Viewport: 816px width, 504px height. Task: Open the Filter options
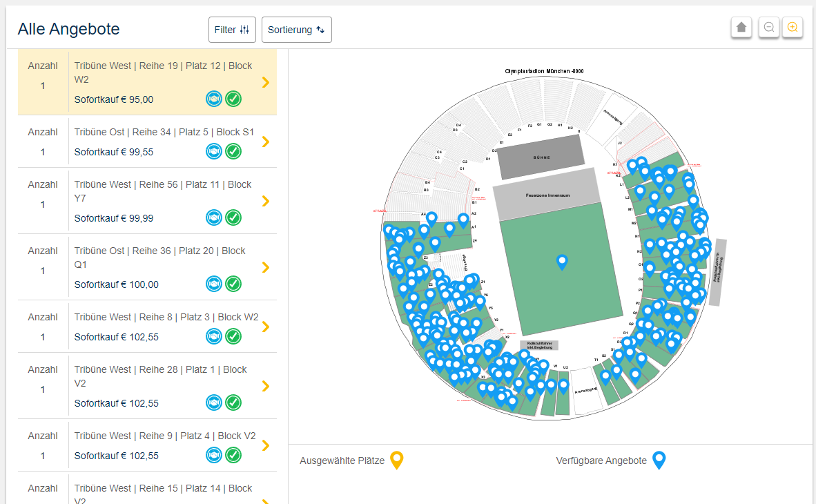pos(232,30)
